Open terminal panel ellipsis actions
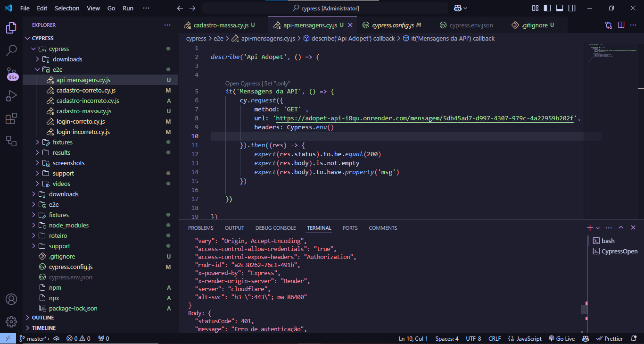Image resolution: width=644 pixels, height=344 pixels. click(609, 227)
